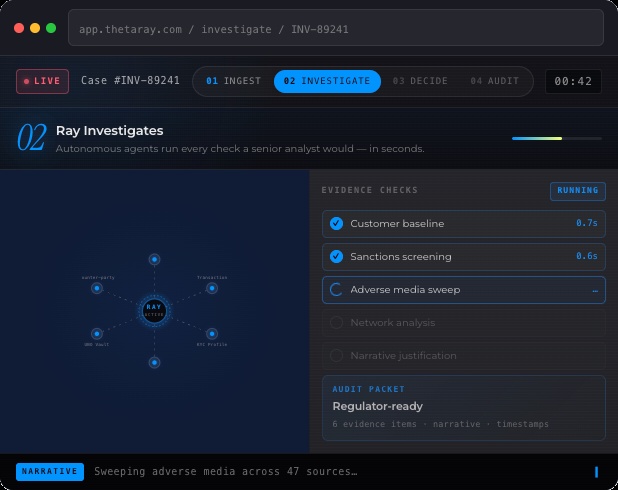Open the Narrative justification check row
Image resolution: width=618 pixels, height=490 pixels.
click(464, 356)
